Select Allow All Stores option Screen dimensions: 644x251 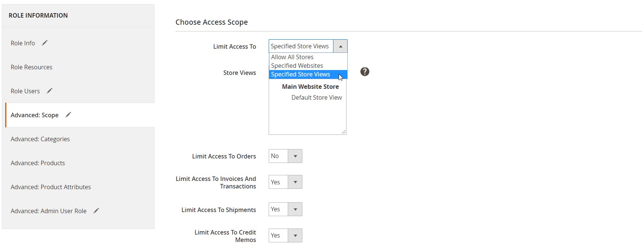coord(292,57)
